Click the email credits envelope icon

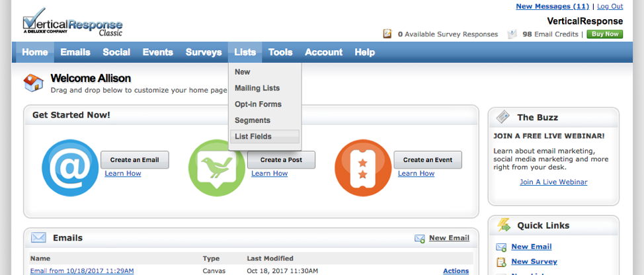(x=512, y=34)
